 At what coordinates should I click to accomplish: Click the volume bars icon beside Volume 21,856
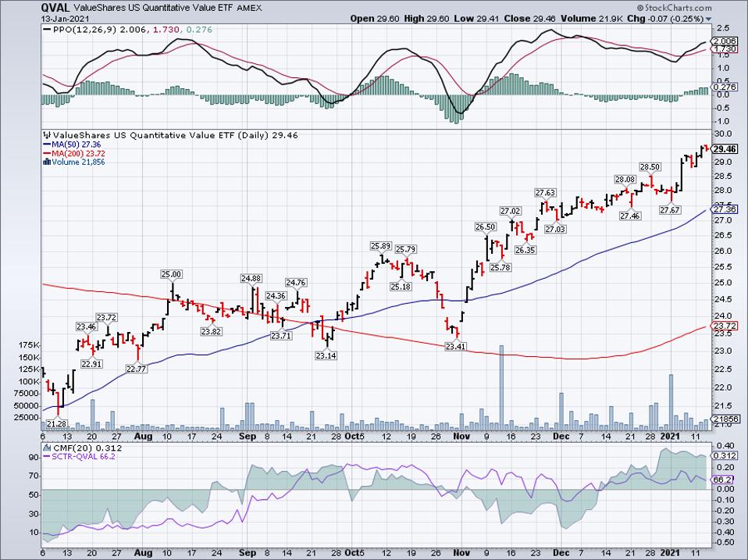point(47,162)
